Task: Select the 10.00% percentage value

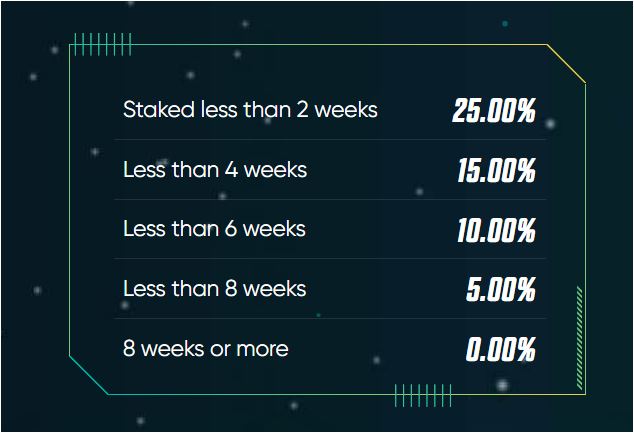Action: (496, 230)
